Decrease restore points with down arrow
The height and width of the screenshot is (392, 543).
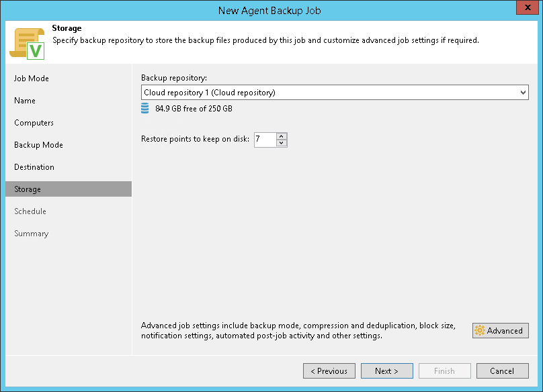coord(282,143)
